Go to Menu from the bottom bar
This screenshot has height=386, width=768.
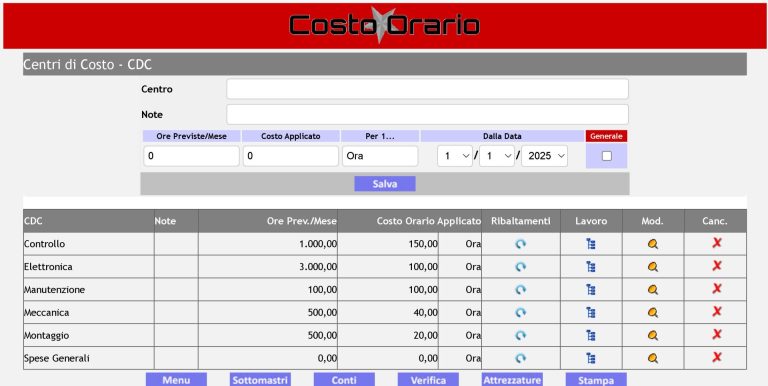(176, 380)
